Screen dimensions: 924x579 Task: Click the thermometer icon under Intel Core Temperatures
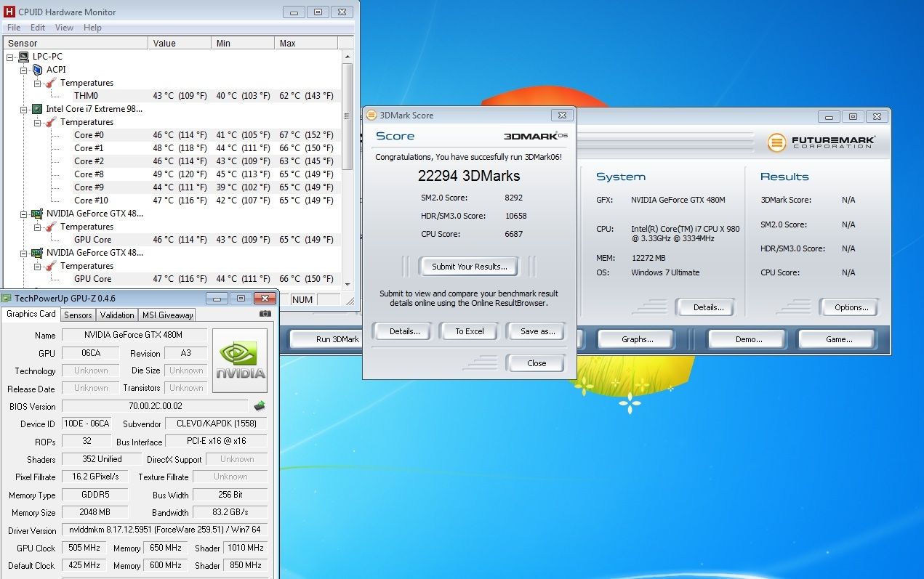(x=51, y=122)
